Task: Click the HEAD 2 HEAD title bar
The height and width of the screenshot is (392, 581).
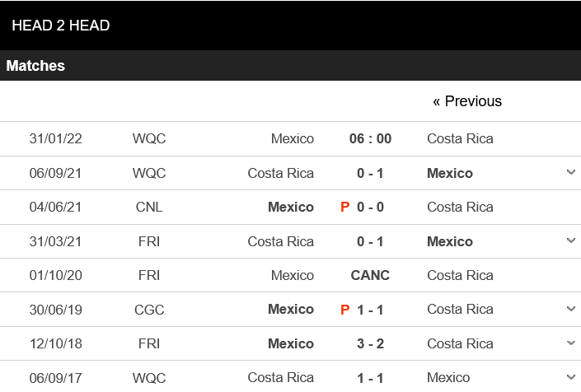Action: pyautogui.click(x=61, y=26)
